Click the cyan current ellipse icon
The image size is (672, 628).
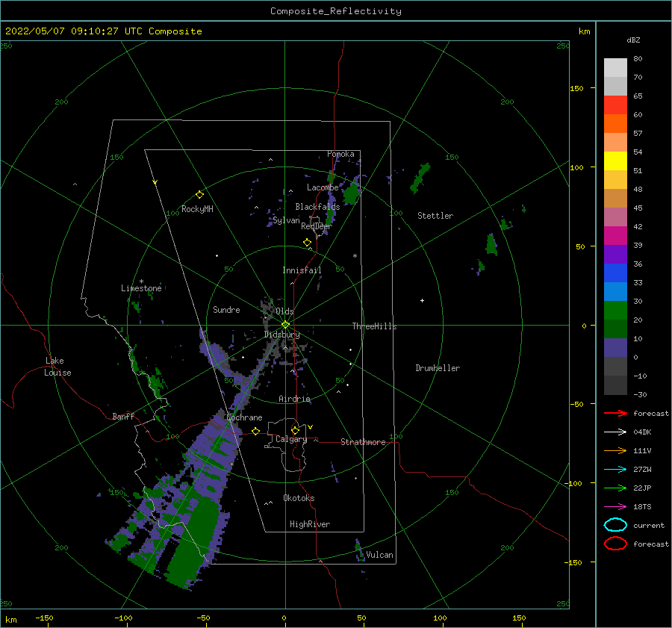(615, 525)
